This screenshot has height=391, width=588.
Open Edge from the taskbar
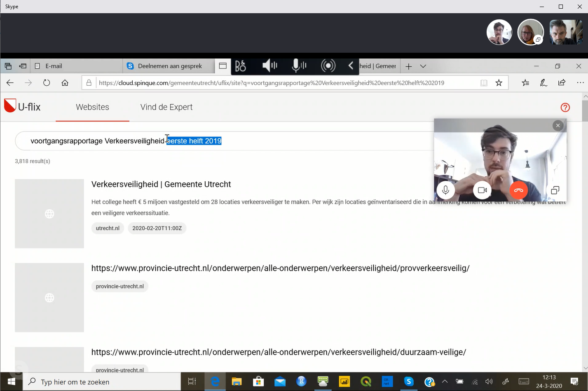(215, 382)
